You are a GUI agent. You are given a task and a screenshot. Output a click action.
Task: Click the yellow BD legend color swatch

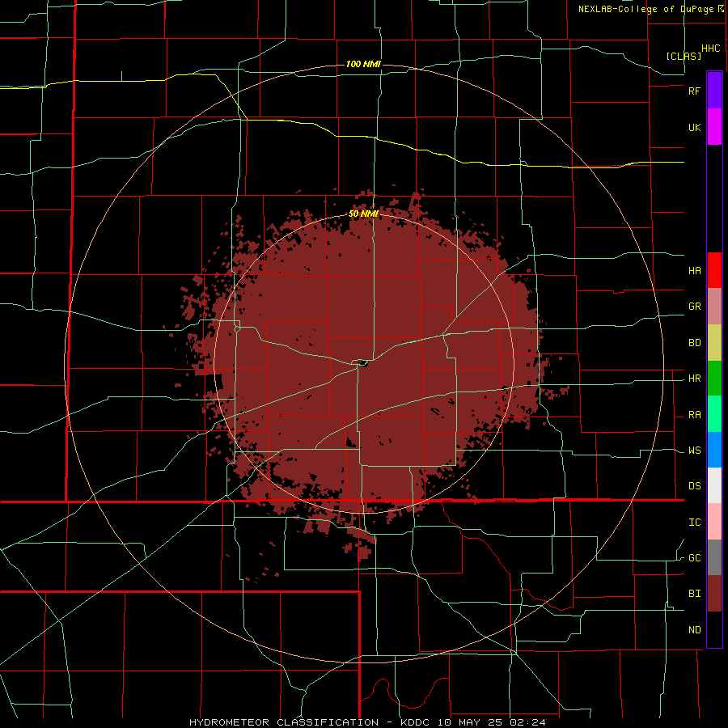pos(714,343)
